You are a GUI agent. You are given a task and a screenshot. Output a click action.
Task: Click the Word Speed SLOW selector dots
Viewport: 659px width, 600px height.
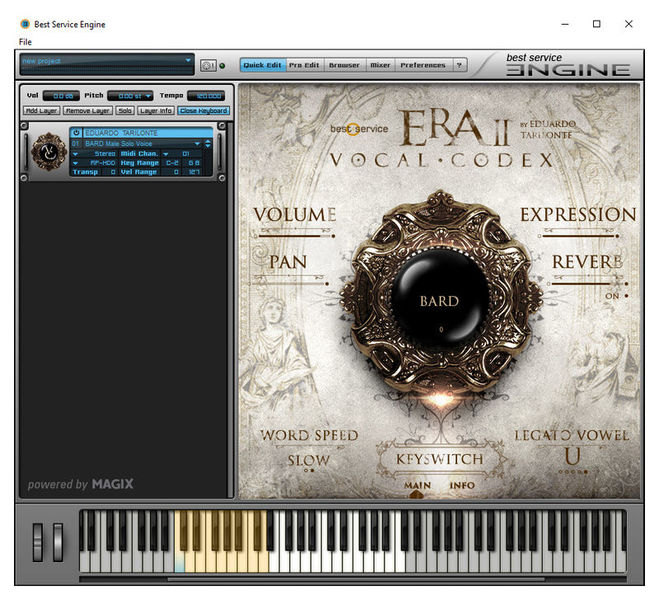click(309, 471)
